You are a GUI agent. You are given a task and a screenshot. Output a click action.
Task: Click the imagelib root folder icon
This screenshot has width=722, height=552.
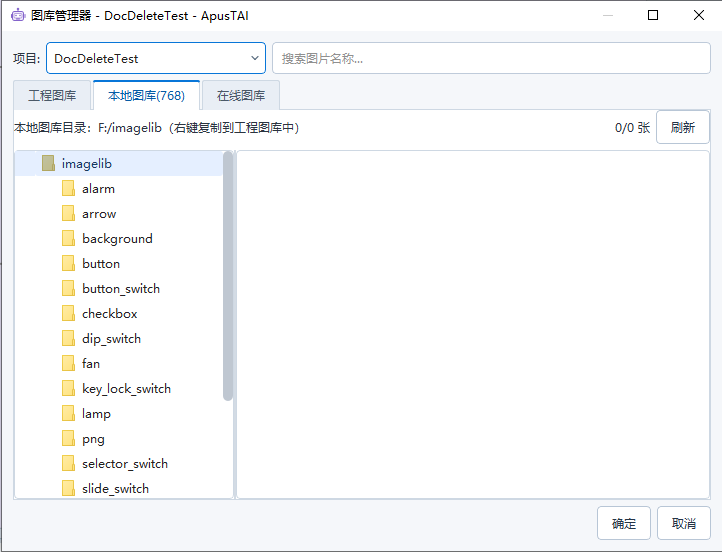48,163
